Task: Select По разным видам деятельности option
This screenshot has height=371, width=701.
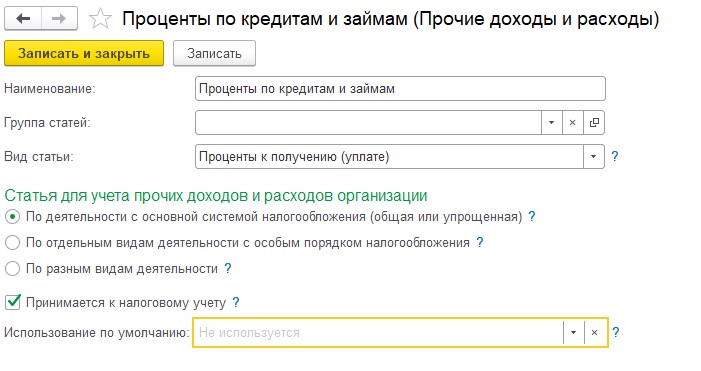Action: (12, 269)
